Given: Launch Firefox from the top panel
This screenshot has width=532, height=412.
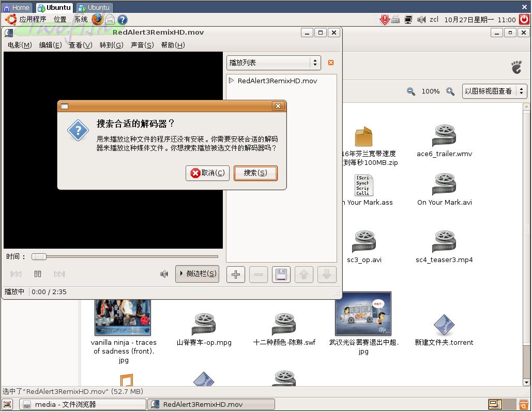Looking at the screenshot, I should pyautogui.click(x=97, y=19).
